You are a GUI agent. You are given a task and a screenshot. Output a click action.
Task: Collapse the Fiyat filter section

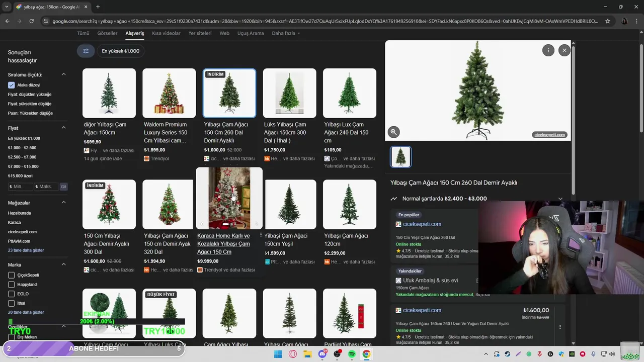(x=63, y=128)
